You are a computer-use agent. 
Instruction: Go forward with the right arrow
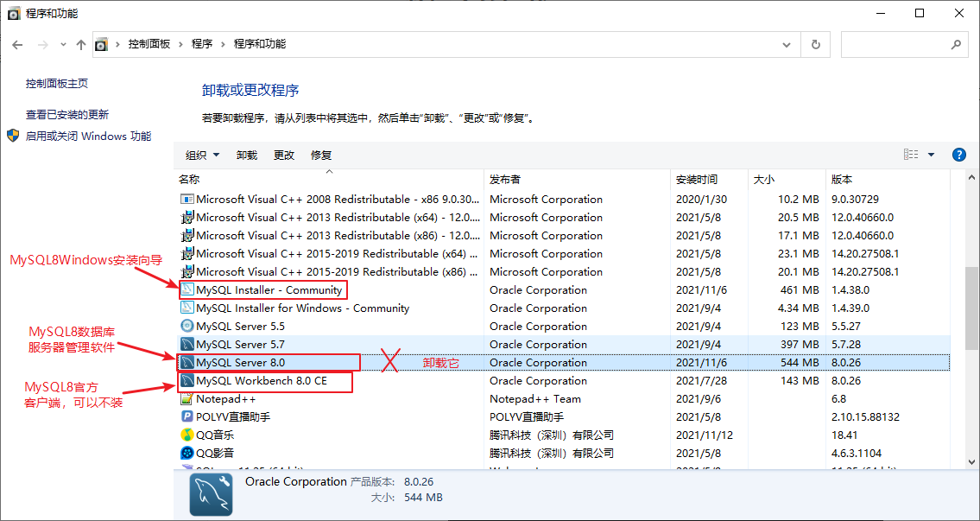(43, 44)
